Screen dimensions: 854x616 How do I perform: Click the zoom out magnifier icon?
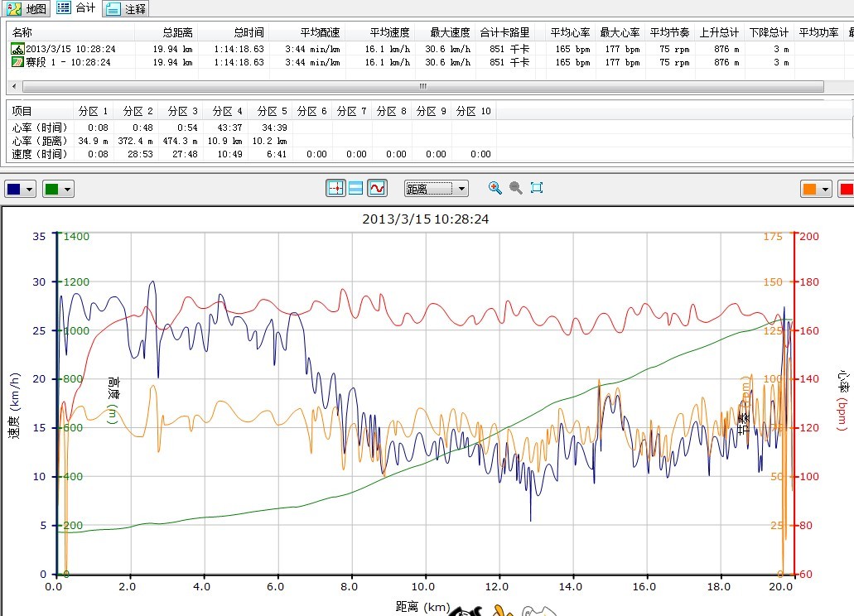click(516, 188)
